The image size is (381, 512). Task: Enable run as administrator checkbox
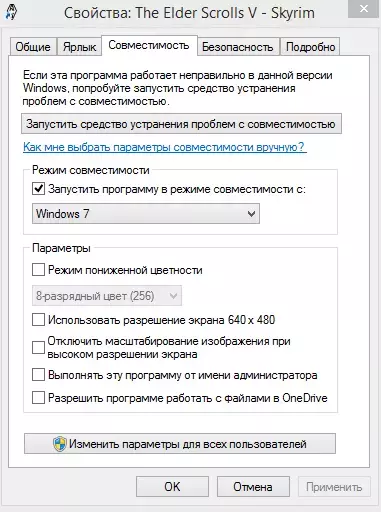[38, 375]
